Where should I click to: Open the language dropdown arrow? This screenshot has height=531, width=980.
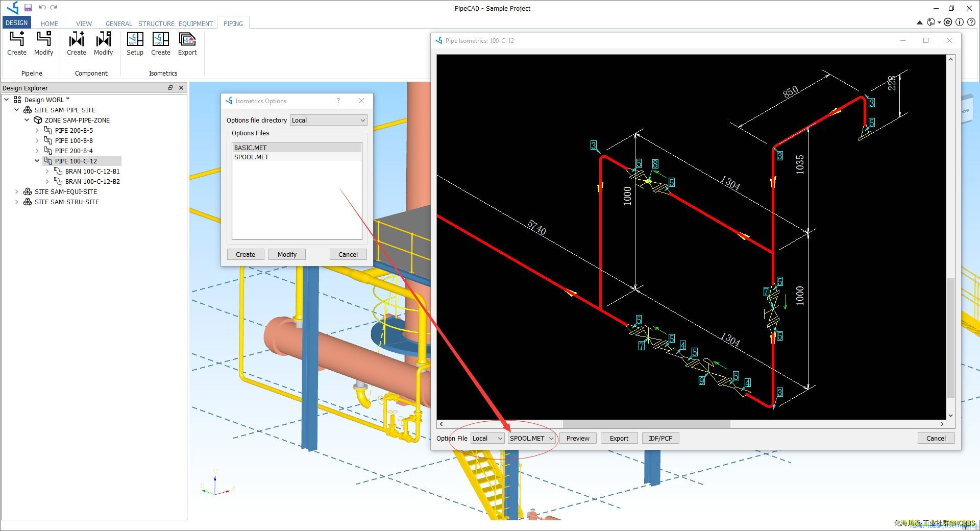939,22
